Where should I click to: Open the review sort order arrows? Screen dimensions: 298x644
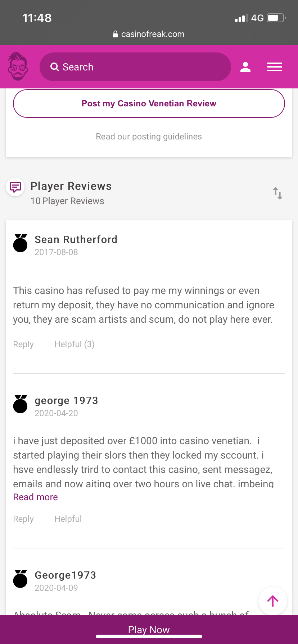277,193
